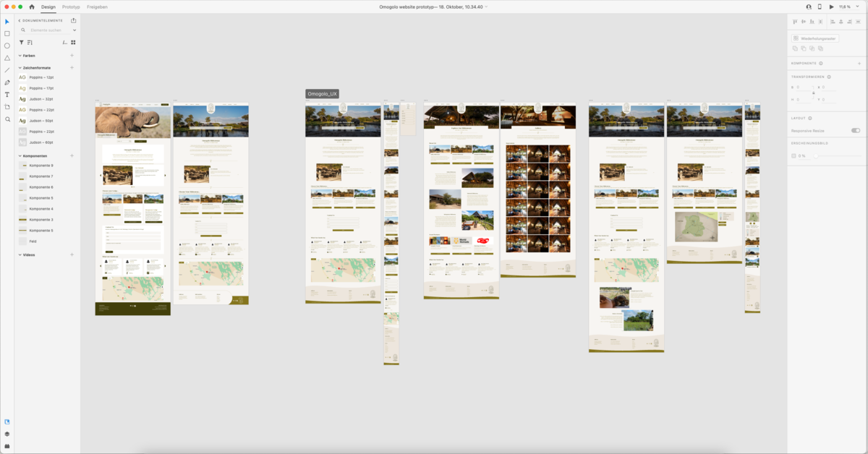This screenshot has width=868, height=454.
Task: Switch to the Prototyp tab
Action: (x=71, y=7)
